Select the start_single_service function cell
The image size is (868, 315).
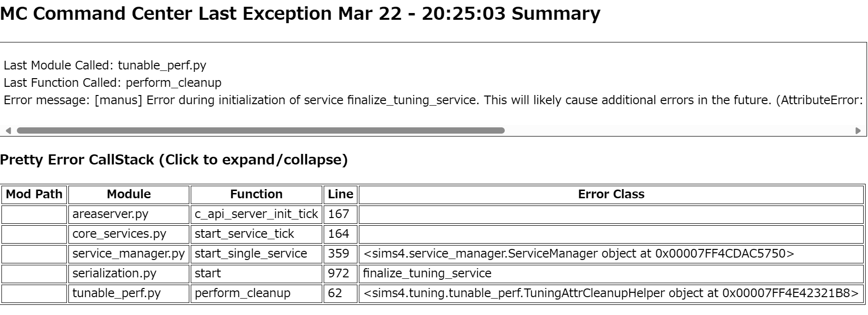[x=250, y=254]
